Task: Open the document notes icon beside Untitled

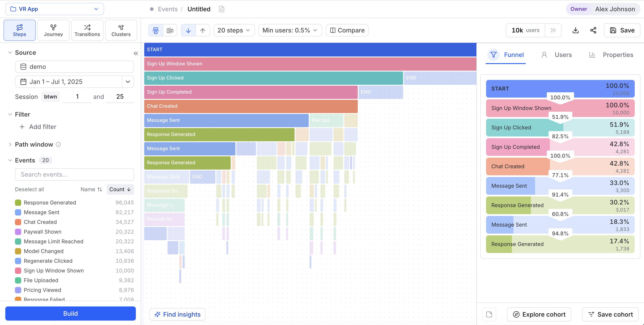Action: (x=221, y=9)
